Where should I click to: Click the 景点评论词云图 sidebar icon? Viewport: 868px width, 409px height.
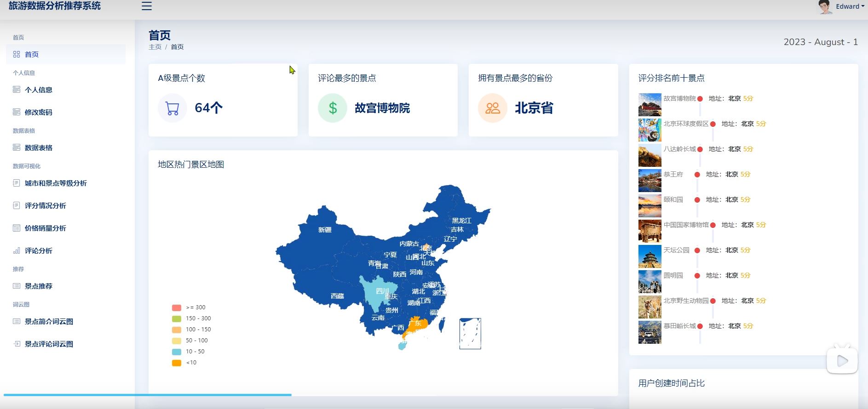[17, 344]
